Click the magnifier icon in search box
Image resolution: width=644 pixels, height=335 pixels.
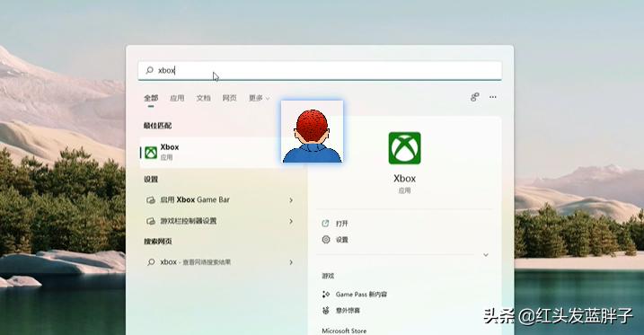pyautogui.click(x=149, y=70)
